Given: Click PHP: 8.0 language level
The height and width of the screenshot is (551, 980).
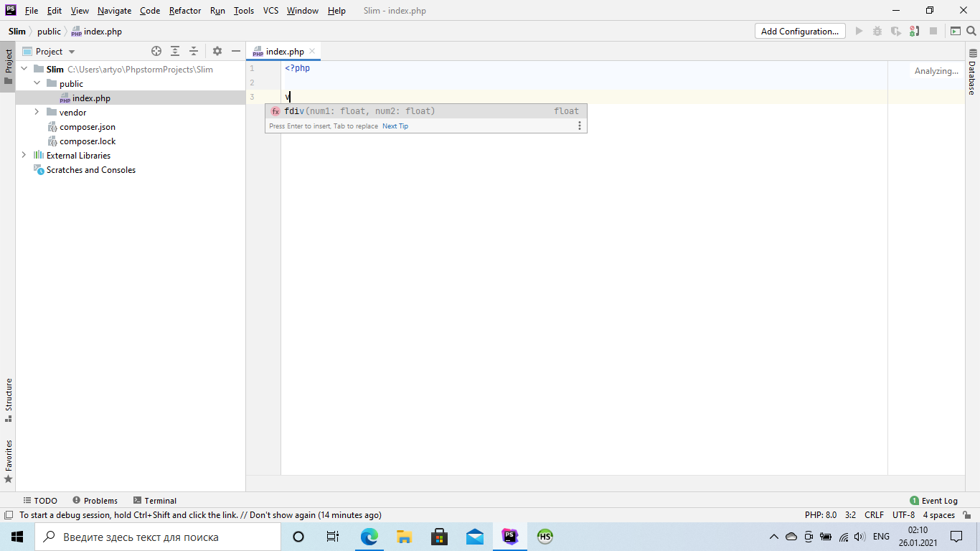Looking at the screenshot, I should [x=821, y=515].
